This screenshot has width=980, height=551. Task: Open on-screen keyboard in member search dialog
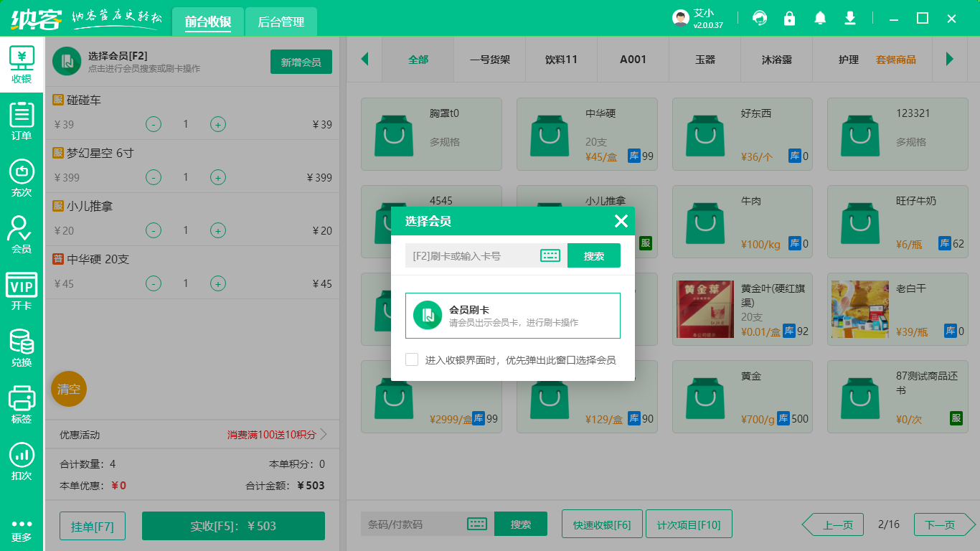click(550, 255)
